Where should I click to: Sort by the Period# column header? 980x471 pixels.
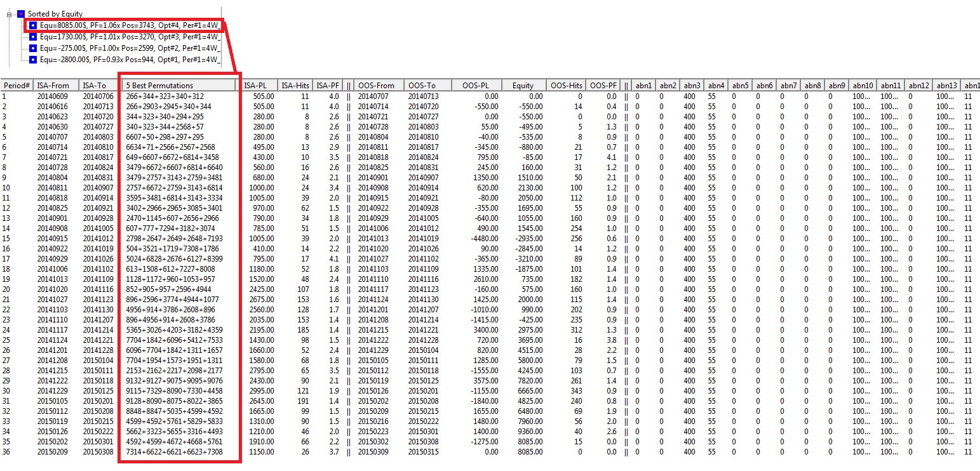[17, 85]
